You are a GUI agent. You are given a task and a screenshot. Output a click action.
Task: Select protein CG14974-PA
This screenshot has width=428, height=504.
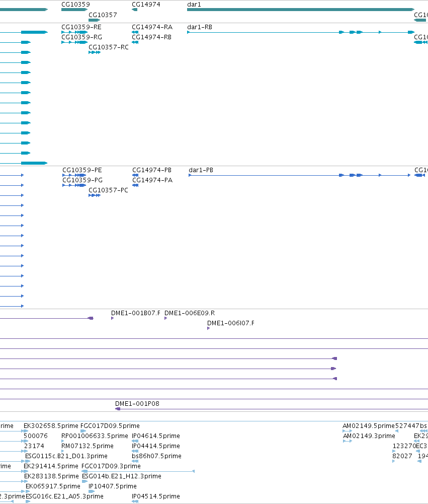(x=152, y=180)
